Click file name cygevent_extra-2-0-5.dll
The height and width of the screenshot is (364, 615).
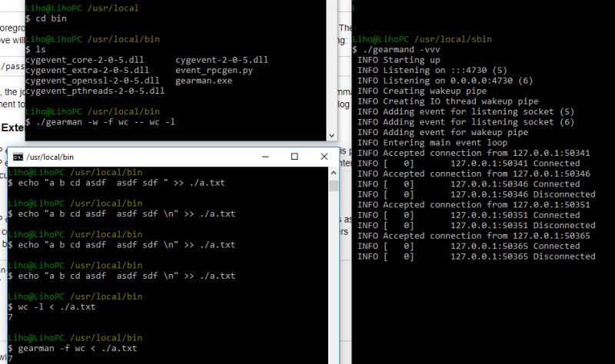pos(87,71)
